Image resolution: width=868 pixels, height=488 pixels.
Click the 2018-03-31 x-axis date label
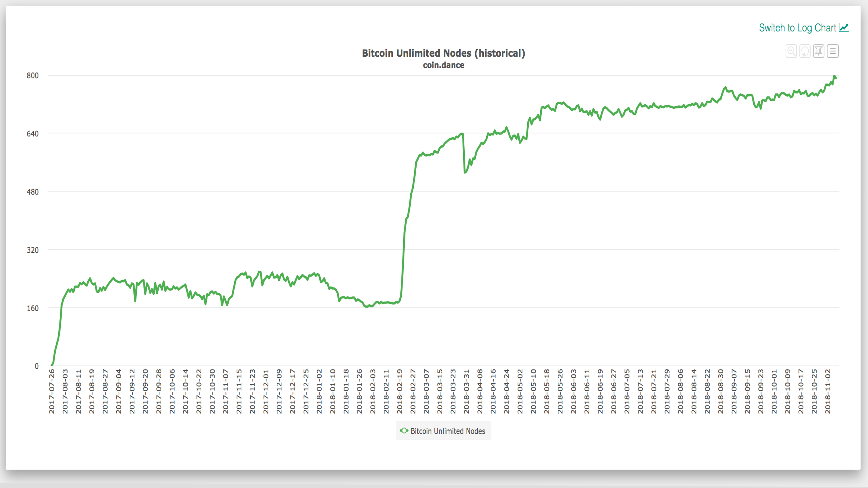click(467, 391)
